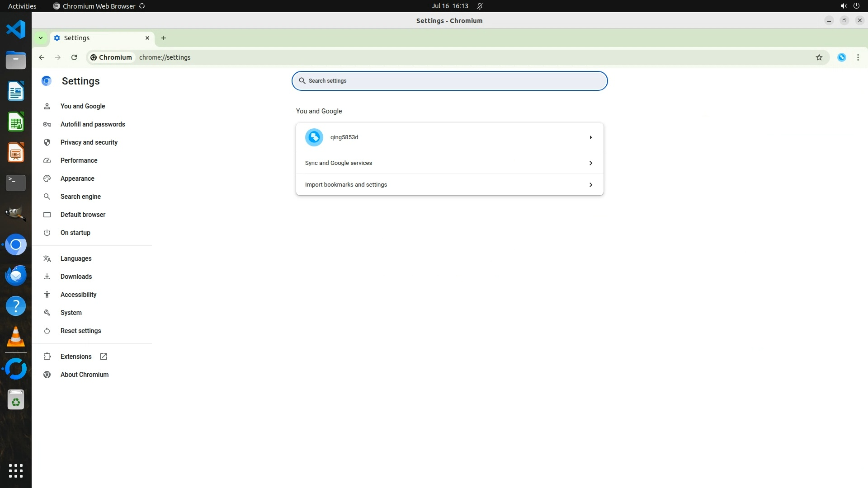
Task: Open Extensions external link icon
Action: pyautogui.click(x=104, y=357)
